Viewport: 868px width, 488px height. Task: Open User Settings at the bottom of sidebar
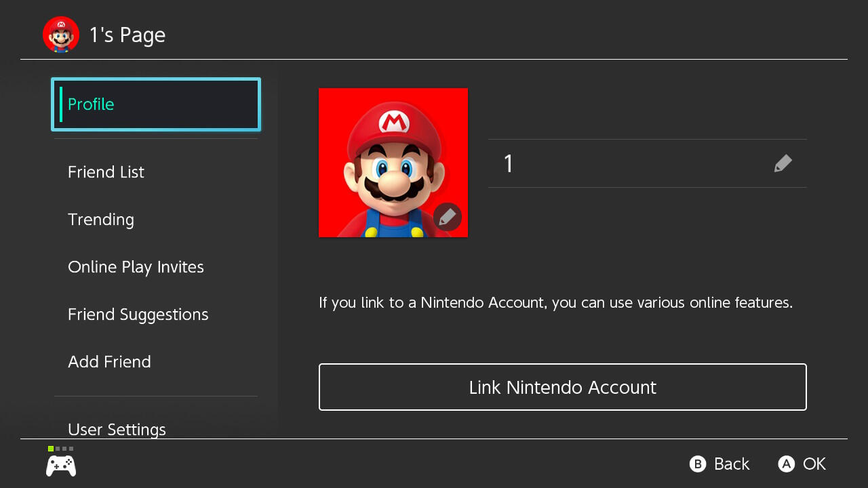click(x=117, y=429)
